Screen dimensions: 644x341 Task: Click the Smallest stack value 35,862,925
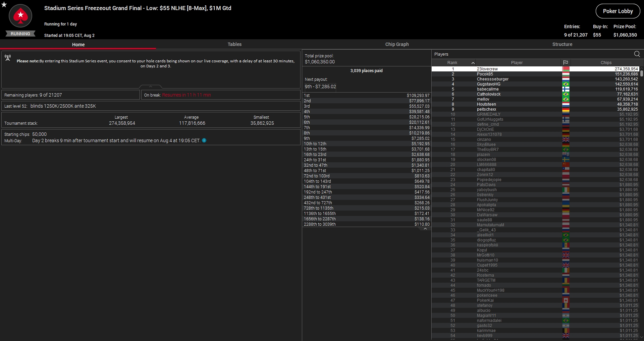262,123
